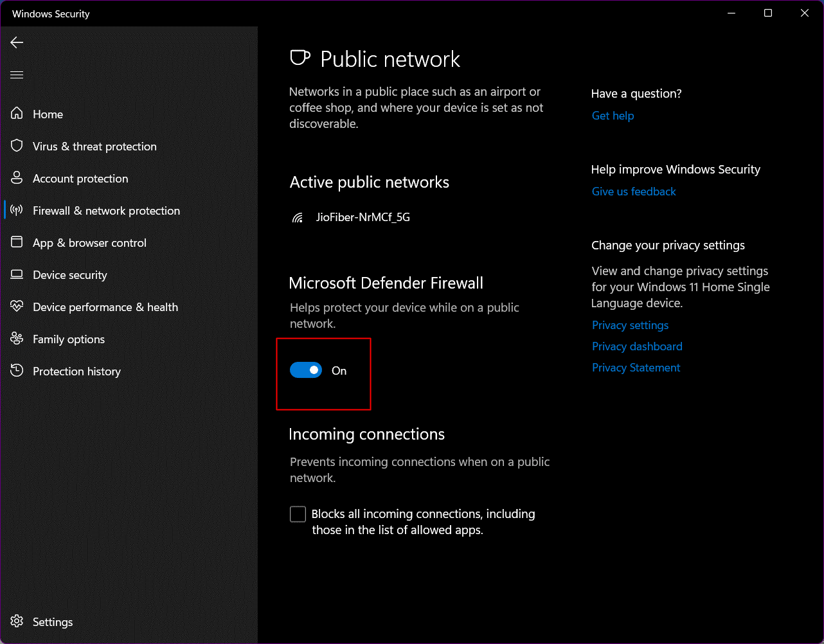This screenshot has width=824, height=644.
Task: Click the Family options people icon
Action: [x=17, y=339]
